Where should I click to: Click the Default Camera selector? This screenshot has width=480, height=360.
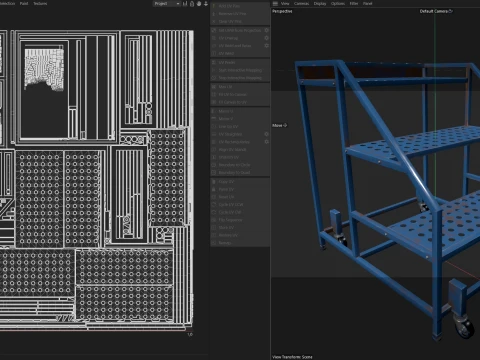[436, 11]
